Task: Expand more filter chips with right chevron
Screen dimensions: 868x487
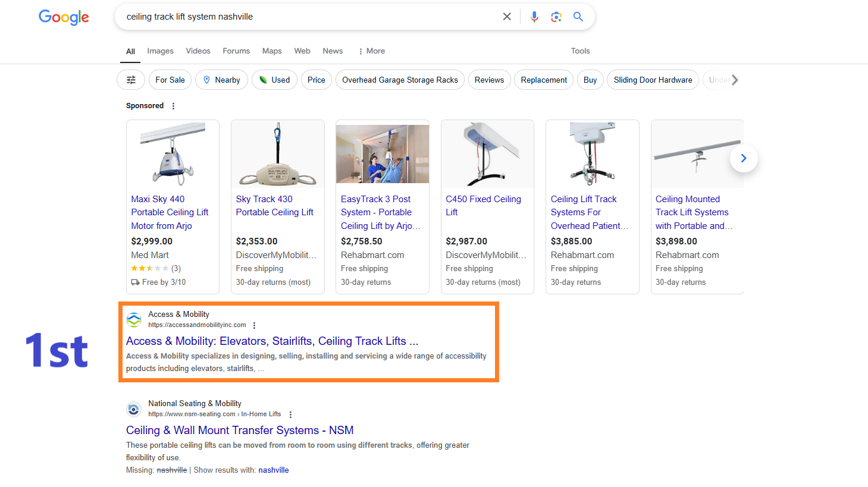Action: 735,80
